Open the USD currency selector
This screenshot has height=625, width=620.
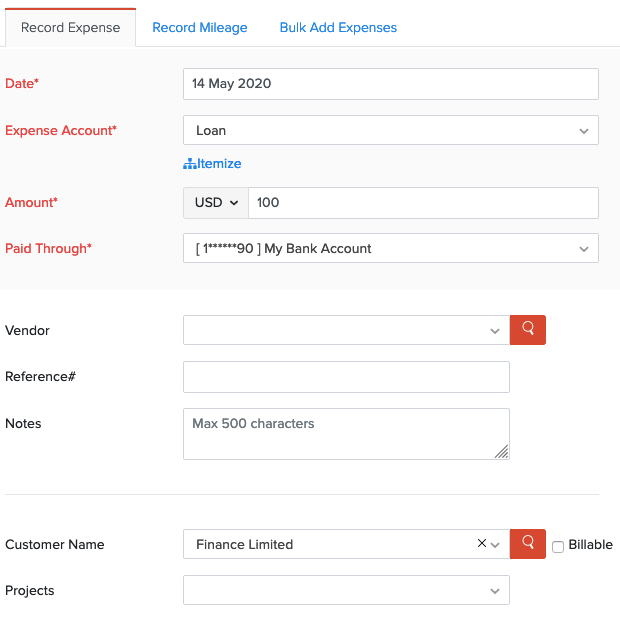(216, 202)
